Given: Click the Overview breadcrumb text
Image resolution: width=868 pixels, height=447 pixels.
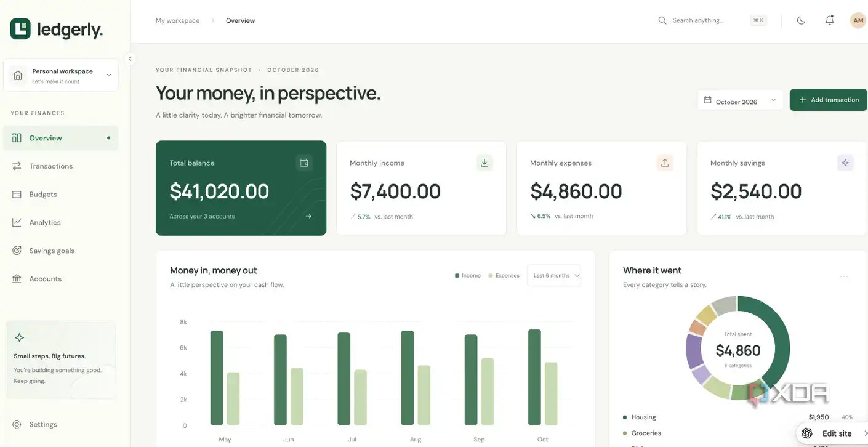Looking at the screenshot, I should [240, 20].
